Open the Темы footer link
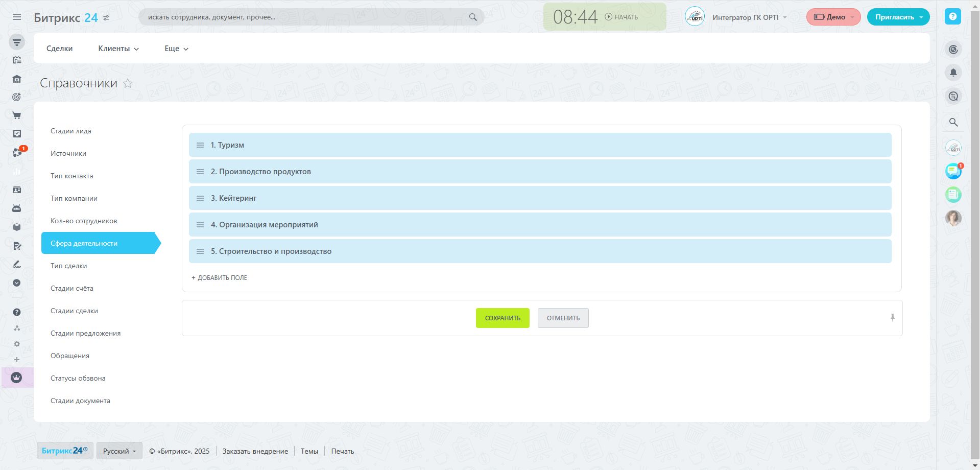Viewport: 980px width, 470px height. (309, 451)
